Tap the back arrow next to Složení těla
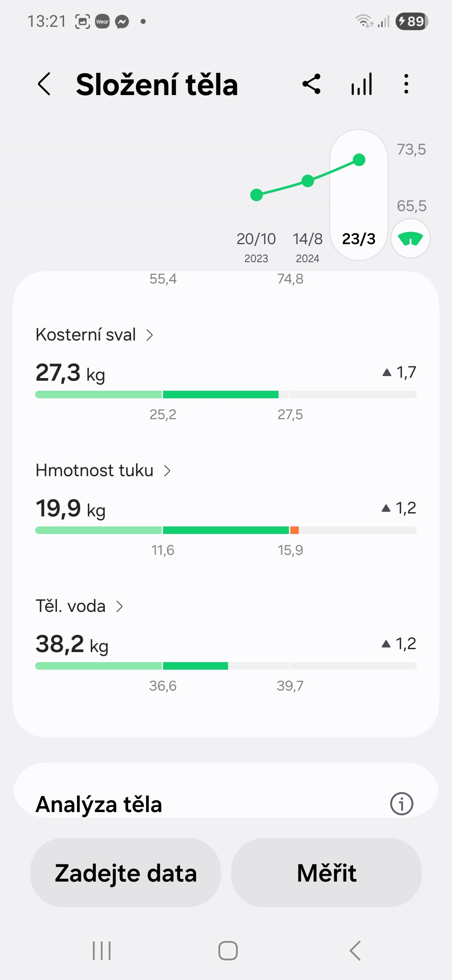 point(44,84)
